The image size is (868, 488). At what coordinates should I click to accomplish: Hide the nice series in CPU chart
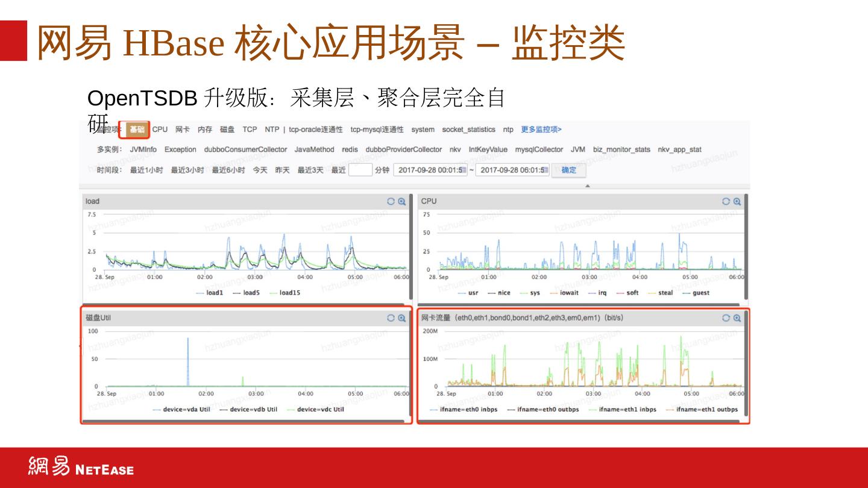click(499, 293)
